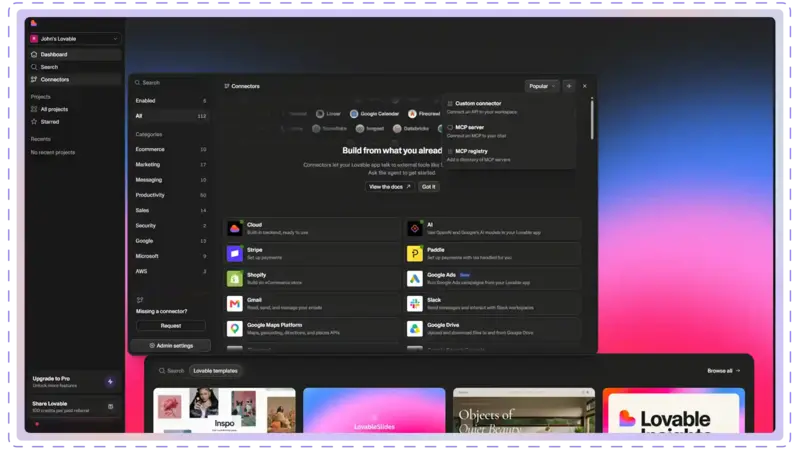
Task: Click the Google Calendar chip icon
Action: 354,114
